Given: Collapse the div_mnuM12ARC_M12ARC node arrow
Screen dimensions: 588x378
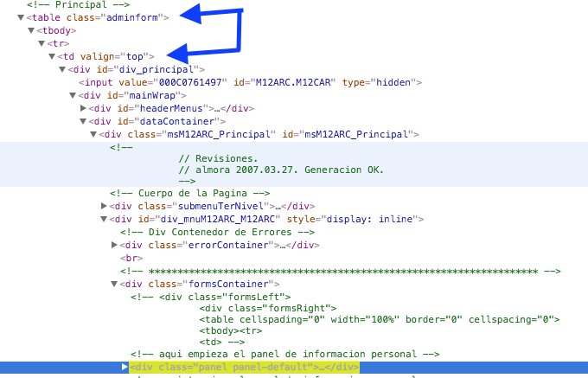Looking at the screenshot, I should point(104,220).
